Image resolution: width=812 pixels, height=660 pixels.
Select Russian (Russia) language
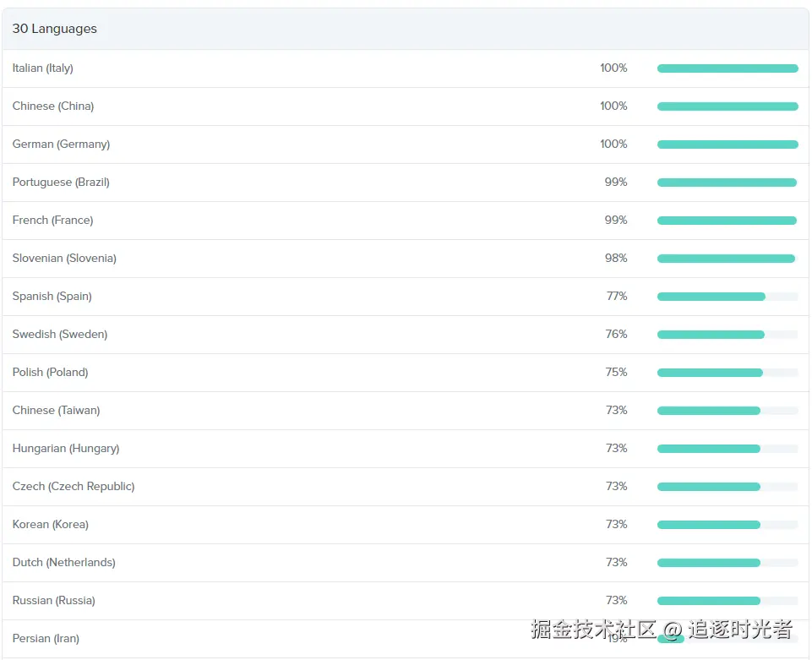[53, 601]
